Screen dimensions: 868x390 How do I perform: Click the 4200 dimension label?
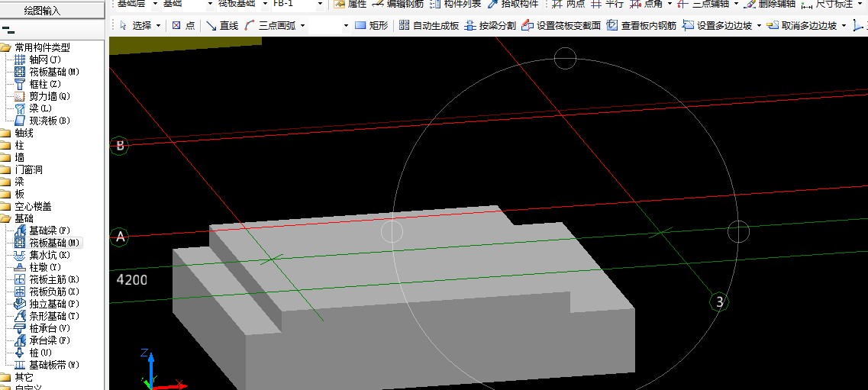pos(132,280)
